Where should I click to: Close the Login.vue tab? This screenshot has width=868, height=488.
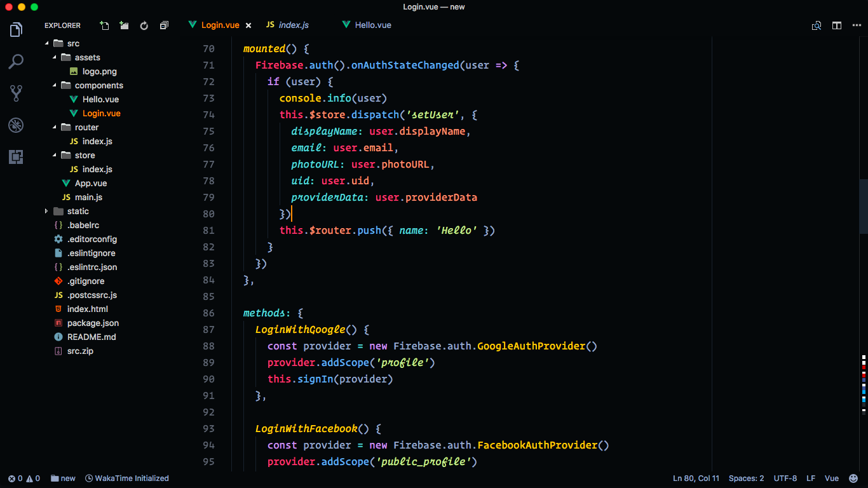pyautogui.click(x=248, y=25)
